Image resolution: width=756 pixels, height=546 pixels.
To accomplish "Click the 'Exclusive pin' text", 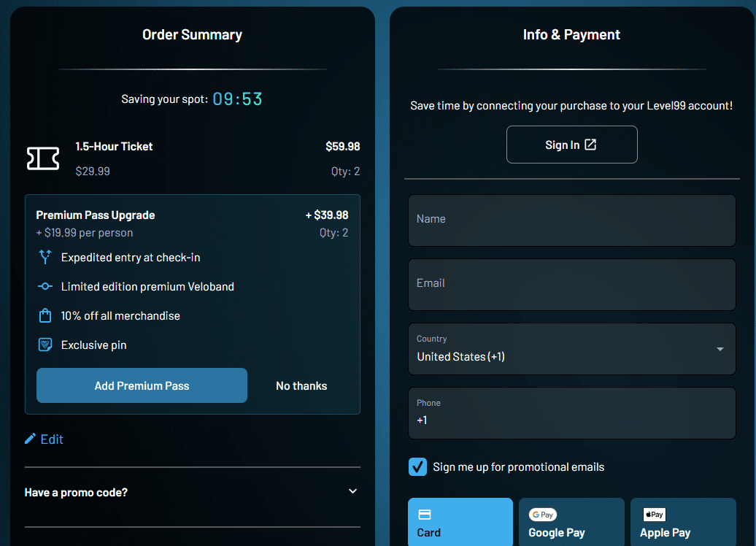I will (x=94, y=345).
